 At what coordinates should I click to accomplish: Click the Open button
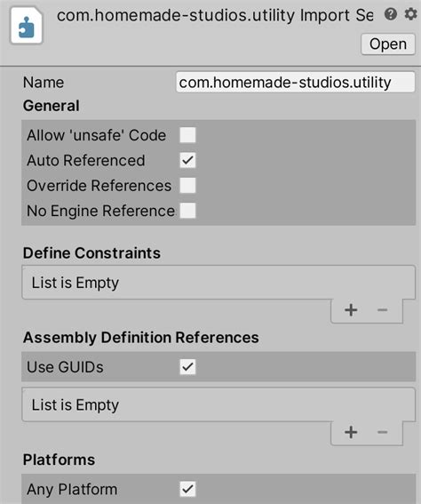point(388,44)
